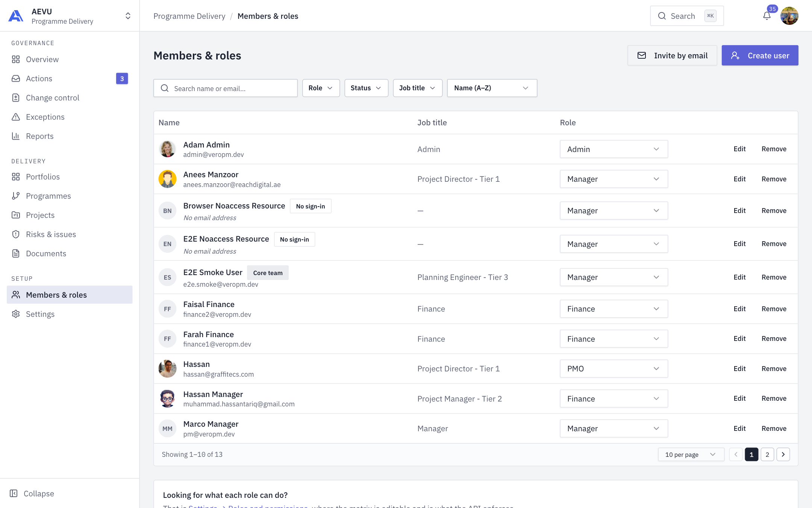Go to page 2 of members
812x508 pixels.
(767, 455)
